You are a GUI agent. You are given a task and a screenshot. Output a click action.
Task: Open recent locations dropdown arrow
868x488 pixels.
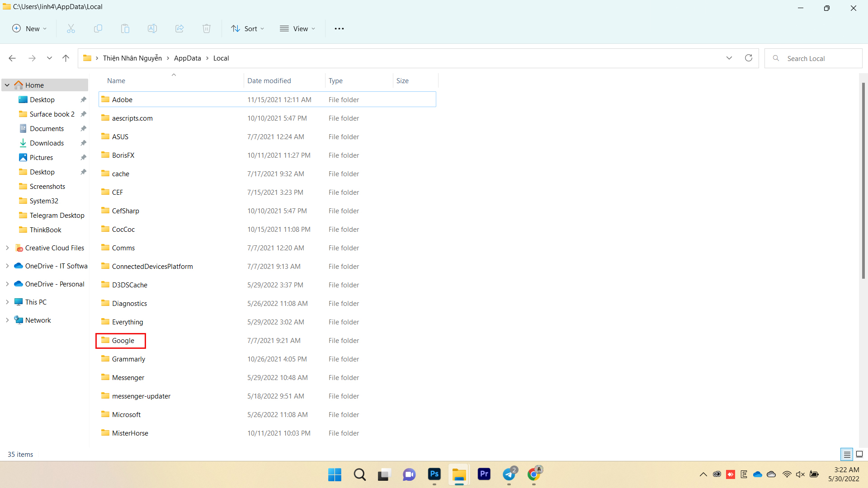[x=49, y=58]
